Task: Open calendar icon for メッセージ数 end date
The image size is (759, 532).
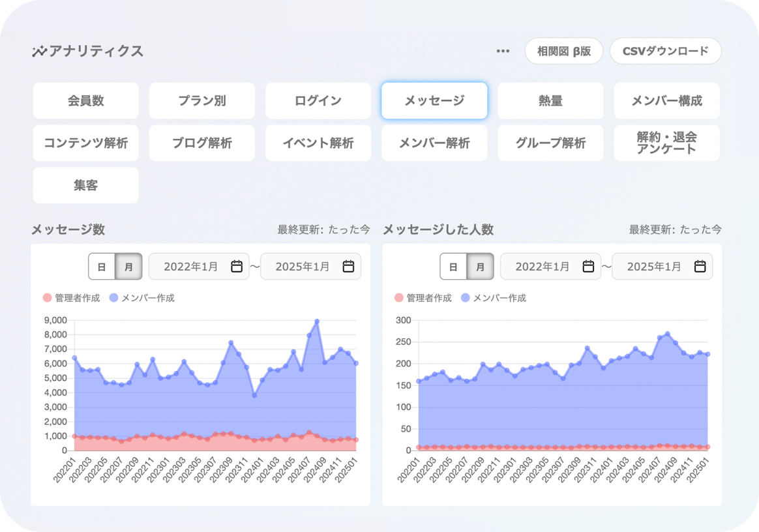Action: (x=349, y=266)
